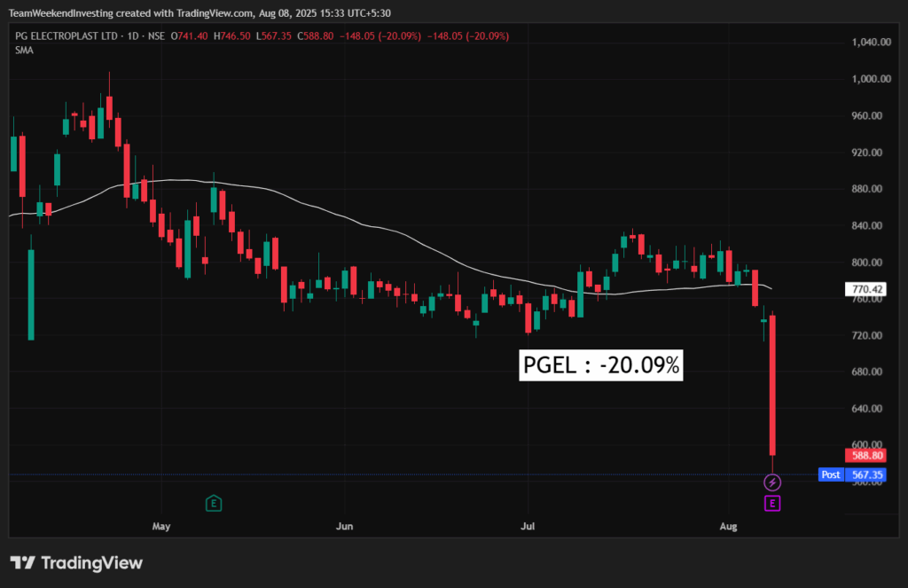This screenshot has height=588, width=908.
Task: Click the 1,040.00 price axis label
Action: click(x=872, y=42)
